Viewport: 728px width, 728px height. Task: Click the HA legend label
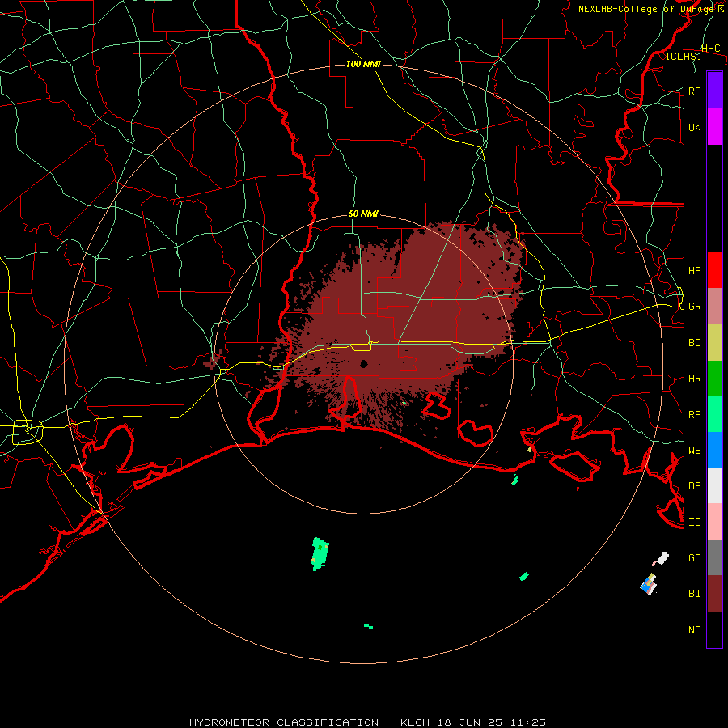click(694, 270)
